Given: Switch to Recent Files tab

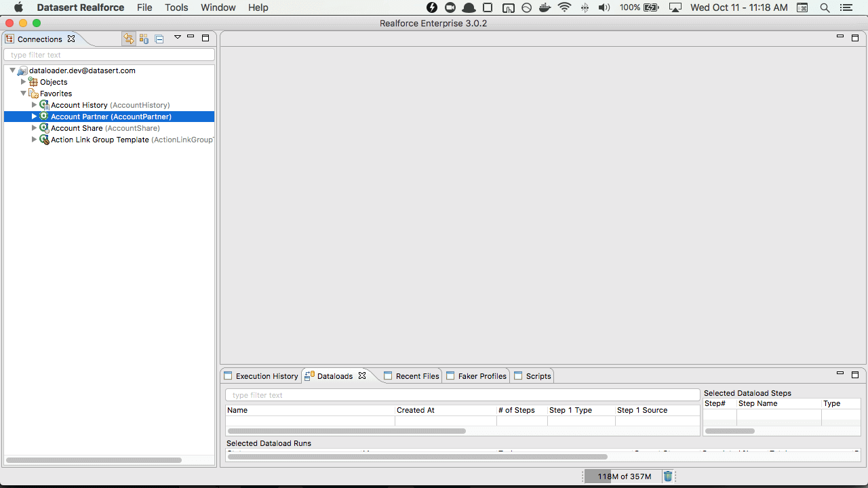Looking at the screenshot, I should pyautogui.click(x=412, y=376).
